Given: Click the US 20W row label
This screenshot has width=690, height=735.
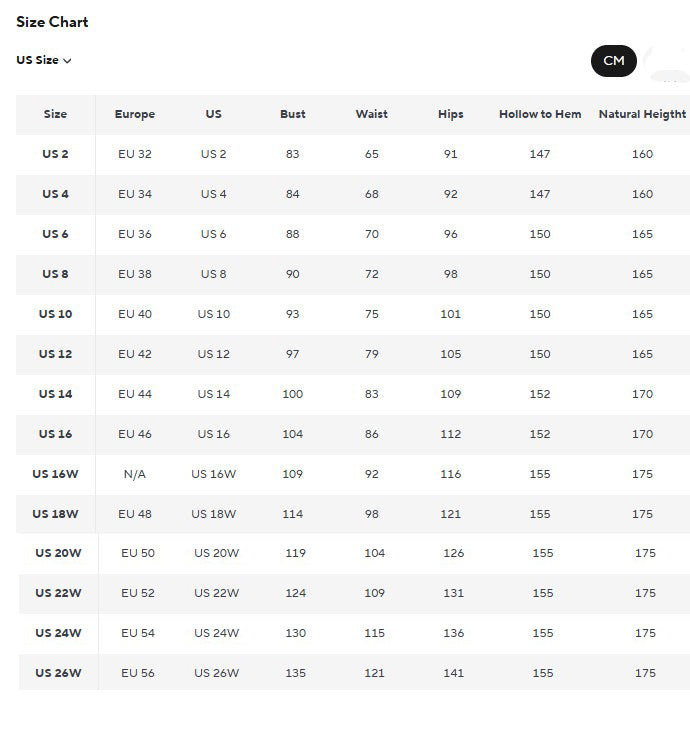Looking at the screenshot, I should [x=58, y=553].
